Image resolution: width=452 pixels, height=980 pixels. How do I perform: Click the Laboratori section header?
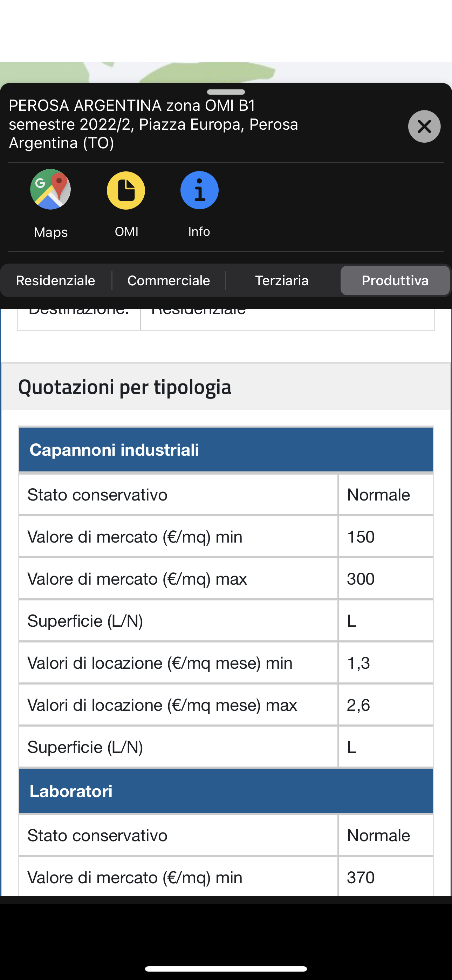[226, 791]
